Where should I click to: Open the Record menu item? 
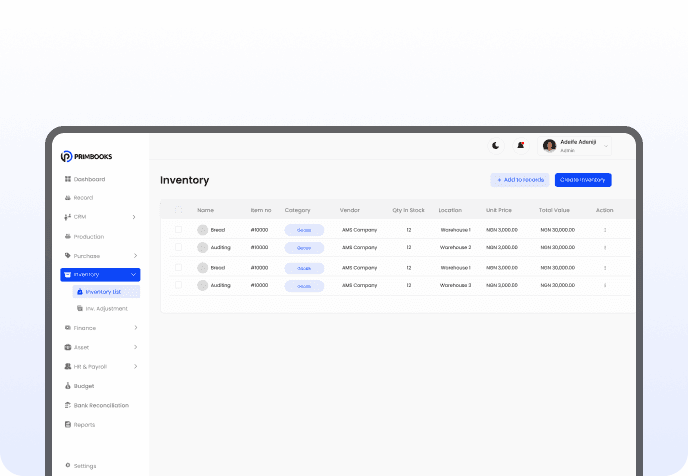[79, 198]
